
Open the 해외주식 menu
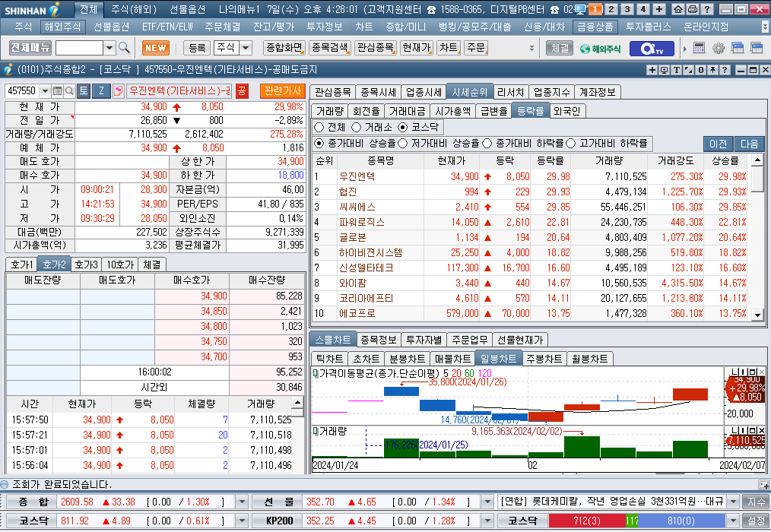point(62,27)
